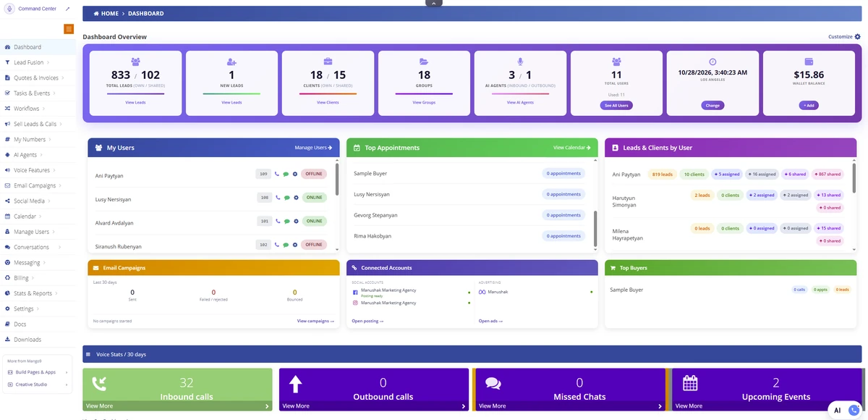Open the Conversations sidebar item
Image resolution: width=868 pixels, height=420 pixels.
[38, 247]
